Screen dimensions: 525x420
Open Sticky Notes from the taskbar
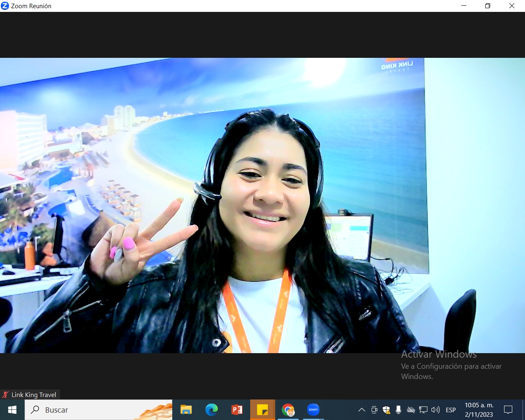click(262, 410)
